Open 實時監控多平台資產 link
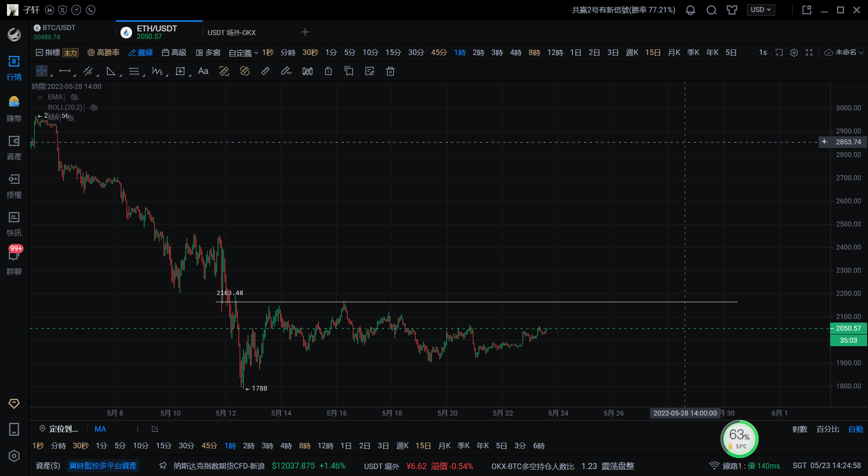 tap(103, 466)
